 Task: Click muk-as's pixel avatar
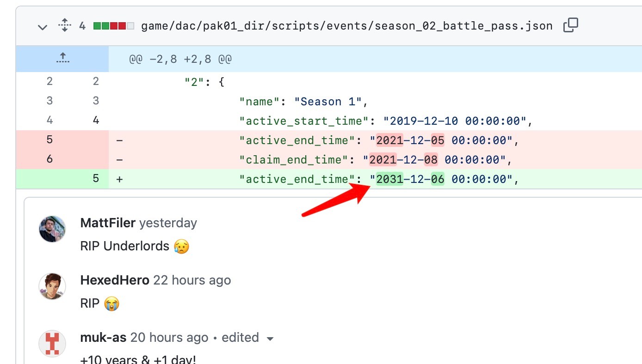click(52, 344)
